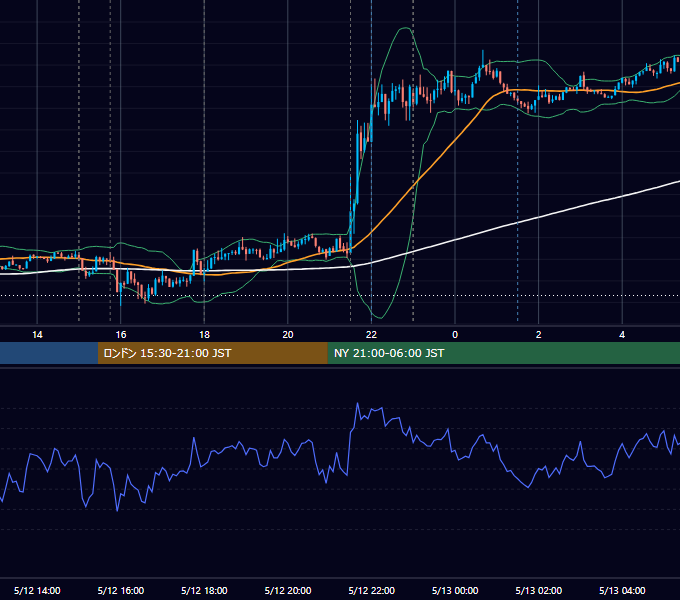This screenshot has height=600, width=680.
Task: Click the 5/13 04:00 date label
Action: [x=622, y=590]
